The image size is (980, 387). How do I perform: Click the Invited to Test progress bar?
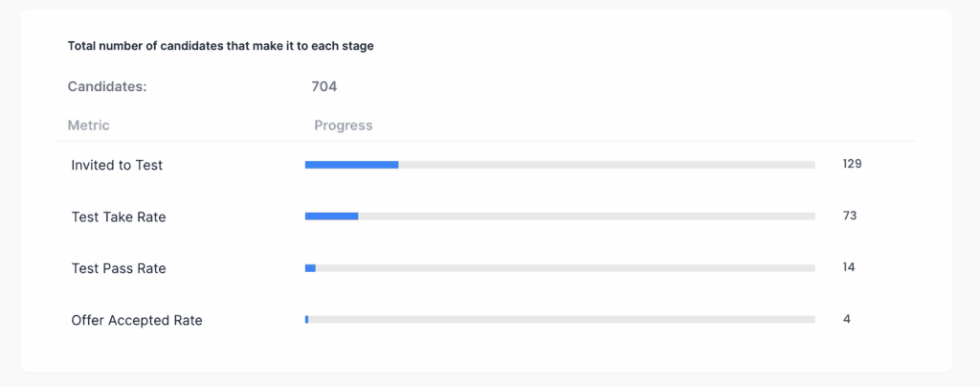tap(560, 165)
